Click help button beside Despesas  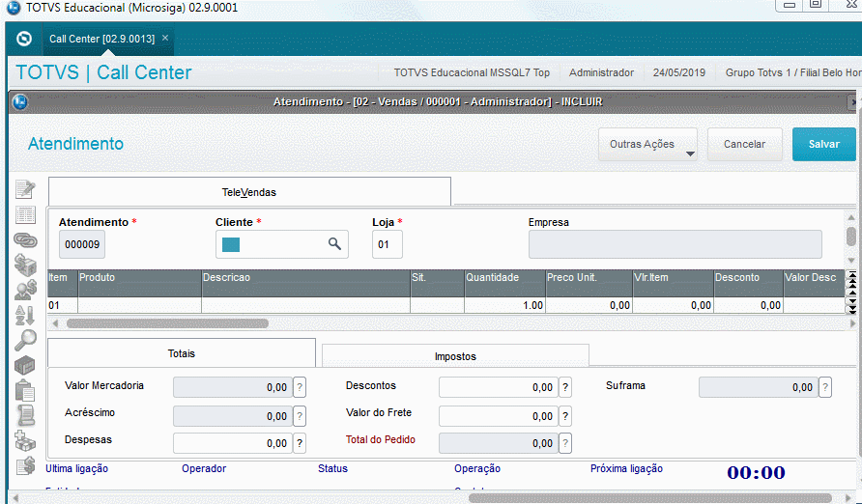300,443
